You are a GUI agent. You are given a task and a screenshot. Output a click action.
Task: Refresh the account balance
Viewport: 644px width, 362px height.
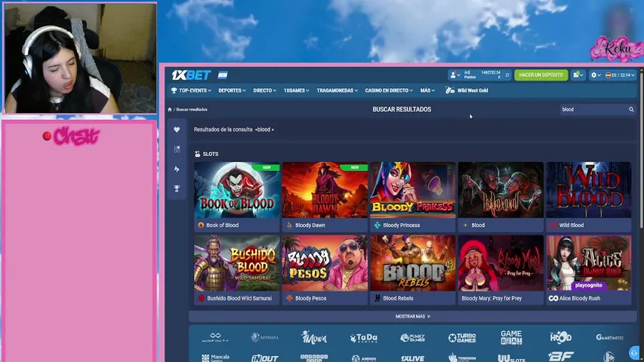point(507,75)
